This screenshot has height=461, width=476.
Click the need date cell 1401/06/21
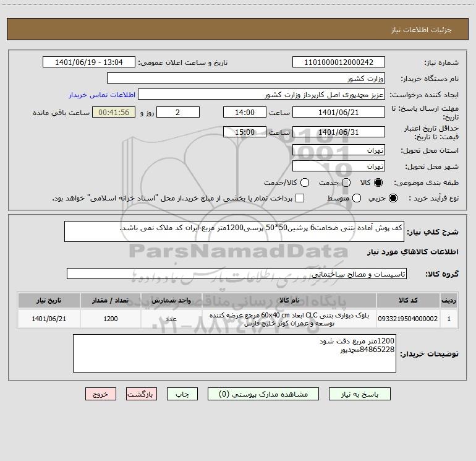coord(49,319)
